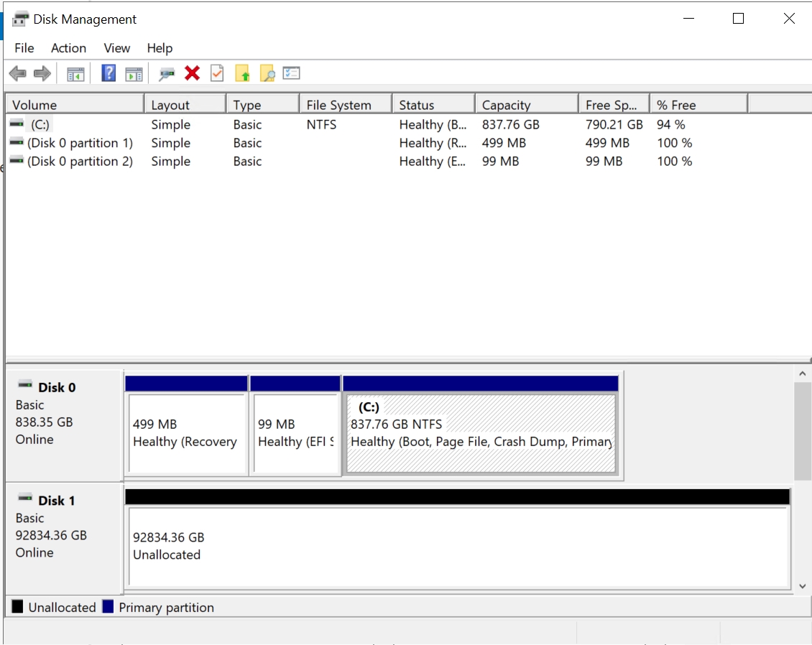Click the checklist properties icon at toolbar end
Viewport: 812px width, 645px height.
pyautogui.click(x=292, y=73)
